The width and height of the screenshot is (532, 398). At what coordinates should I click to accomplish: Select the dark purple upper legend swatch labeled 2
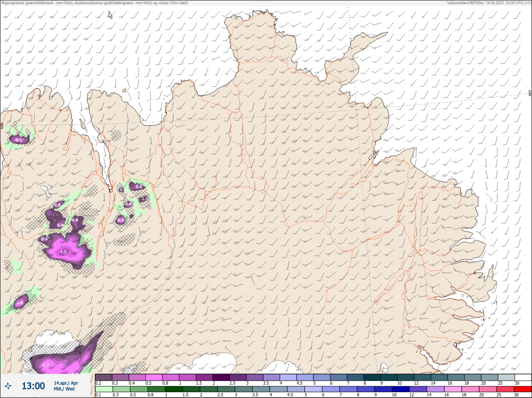[221, 377]
